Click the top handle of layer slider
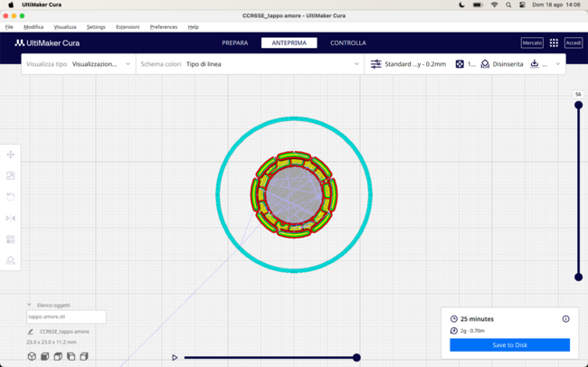588x367 pixels. tap(578, 106)
